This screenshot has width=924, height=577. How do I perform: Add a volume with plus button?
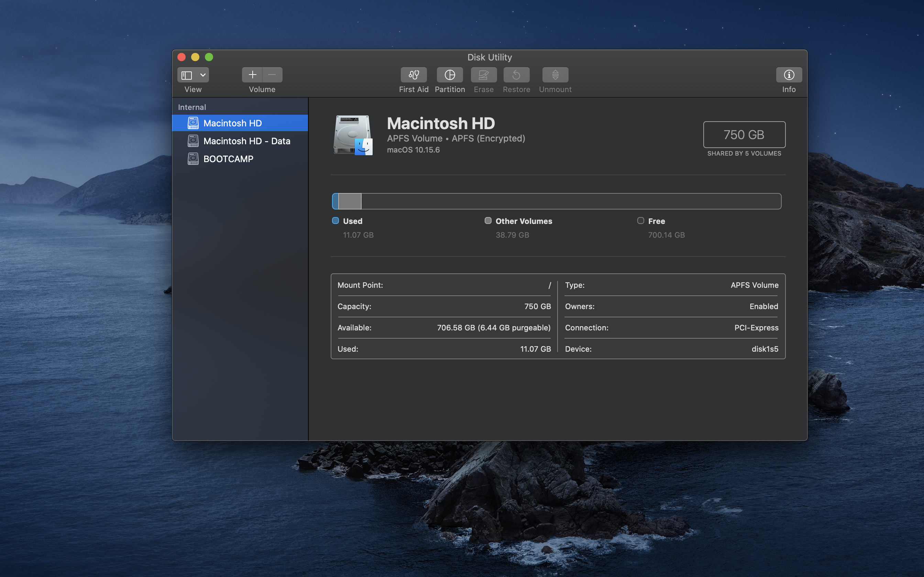[x=252, y=75]
